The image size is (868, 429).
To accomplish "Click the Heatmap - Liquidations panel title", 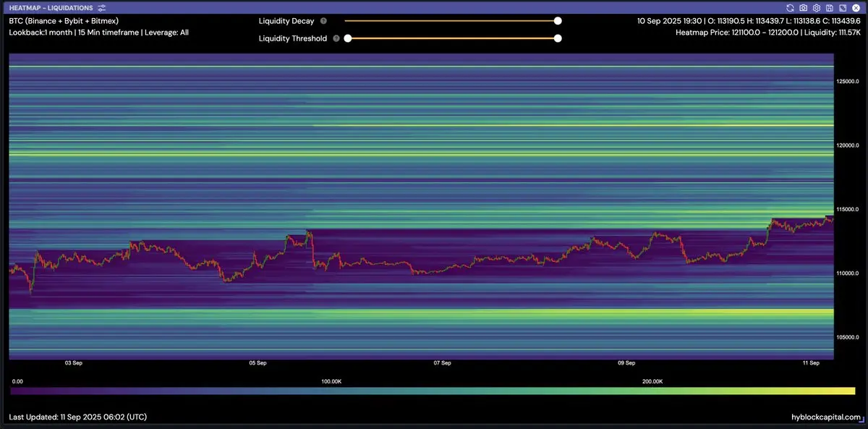I will click(x=51, y=8).
